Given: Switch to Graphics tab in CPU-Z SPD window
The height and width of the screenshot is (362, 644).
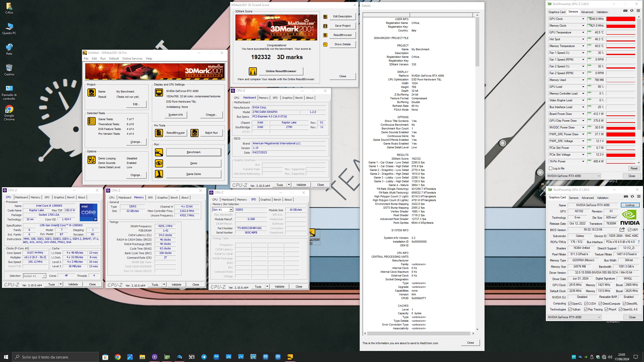Looking at the screenshot, I should click(x=266, y=200).
